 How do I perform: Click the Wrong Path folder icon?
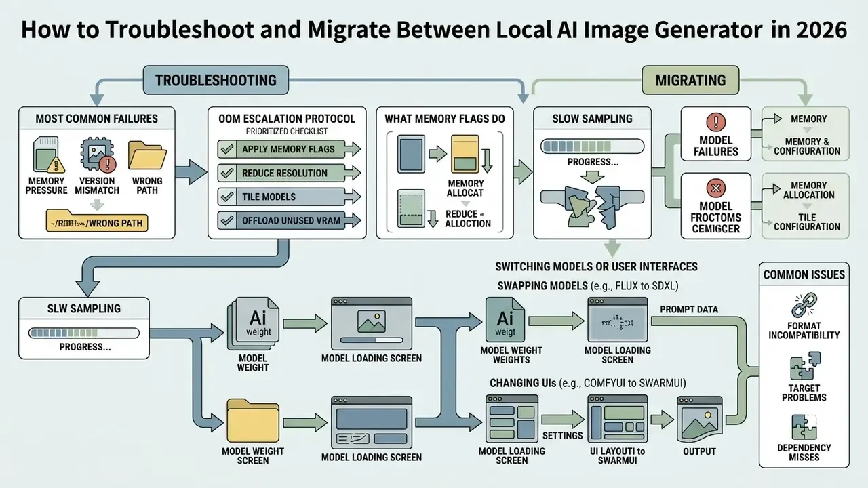click(x=147, y=155)
